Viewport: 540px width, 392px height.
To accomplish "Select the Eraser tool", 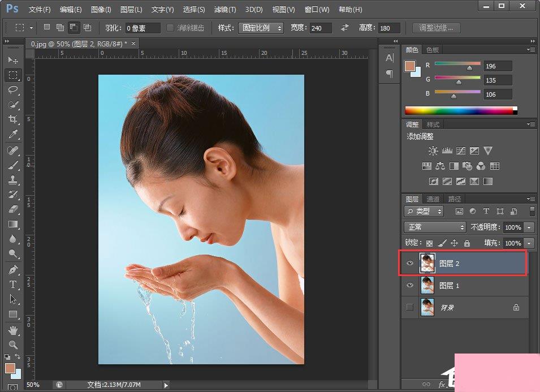I will [13, 209].
